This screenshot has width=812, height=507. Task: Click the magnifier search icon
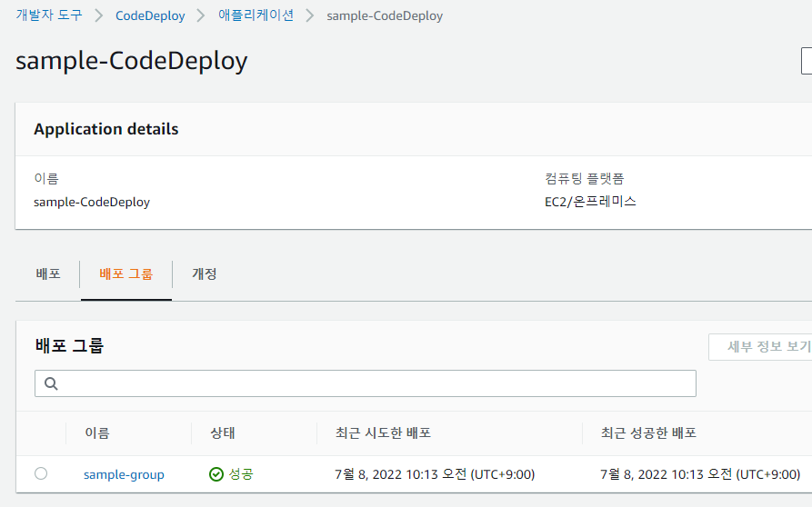point(51,383)
